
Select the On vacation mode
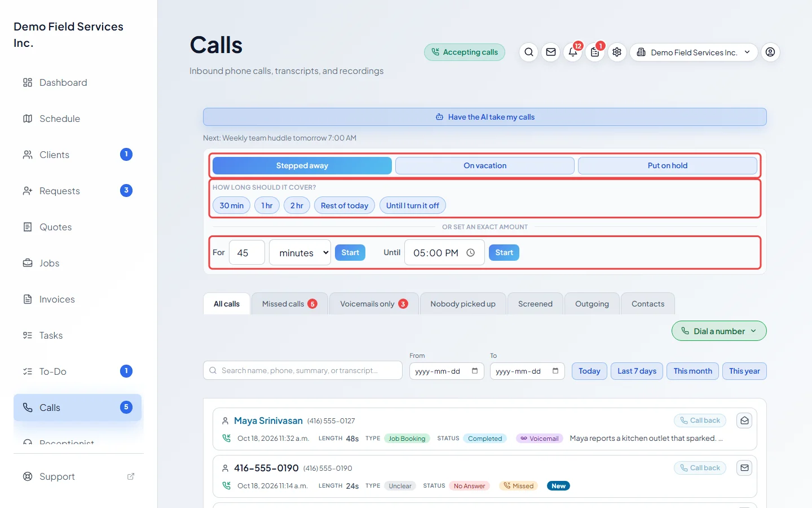pos(485,165)
